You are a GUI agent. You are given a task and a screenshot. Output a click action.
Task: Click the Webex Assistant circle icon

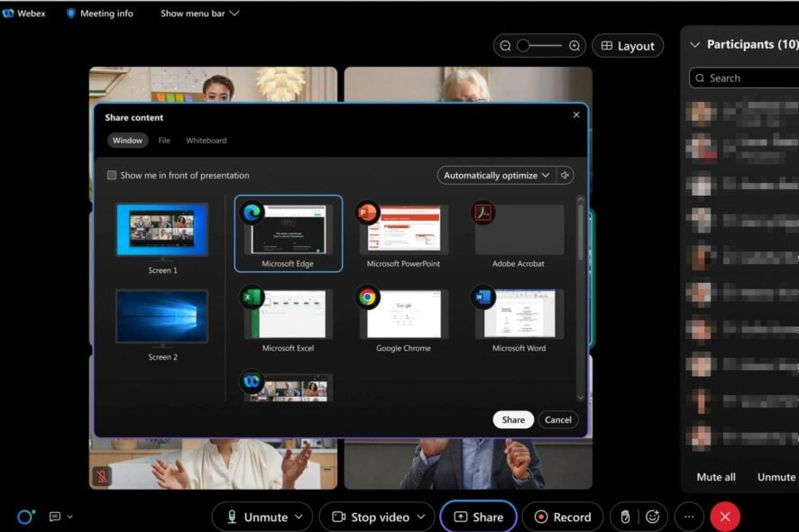(25, 517)
